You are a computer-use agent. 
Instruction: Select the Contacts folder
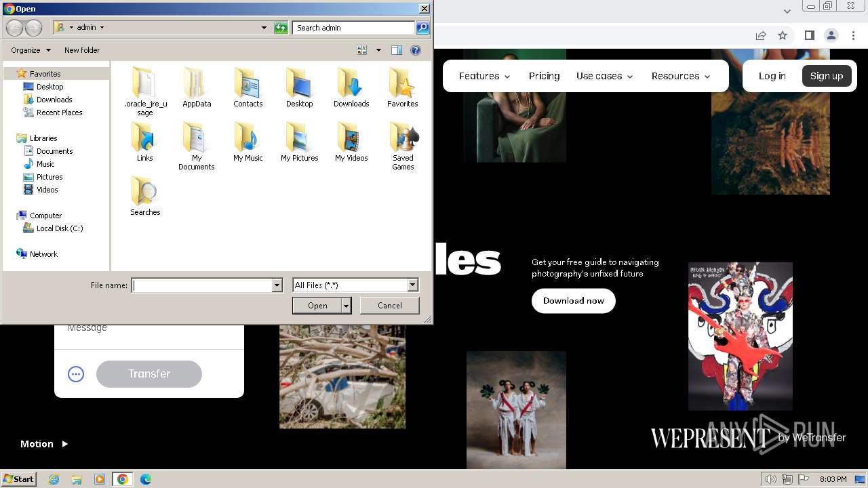[248, 87]
